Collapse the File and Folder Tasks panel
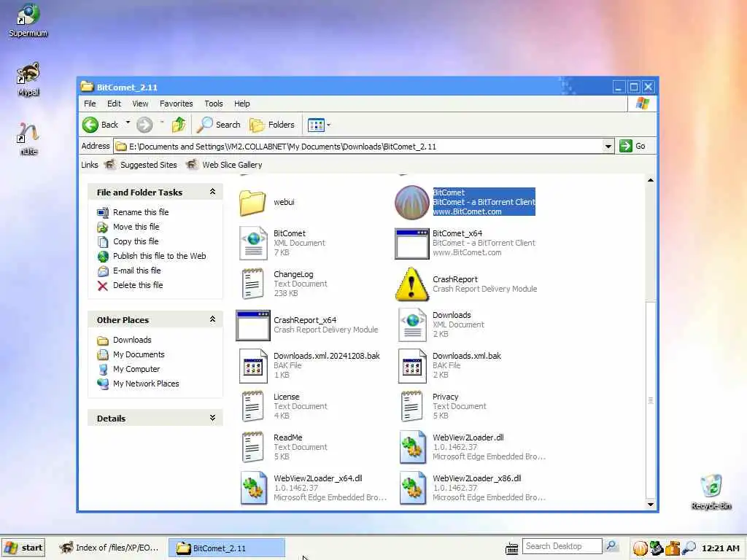Viewport: 747px width, 560px height. [x=212, y=192]
